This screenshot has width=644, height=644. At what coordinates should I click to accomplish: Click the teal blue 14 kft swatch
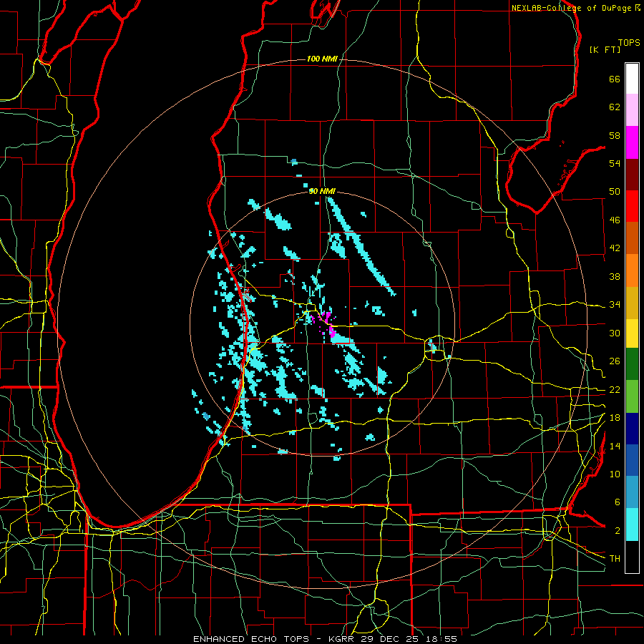[x=632, y=492]
